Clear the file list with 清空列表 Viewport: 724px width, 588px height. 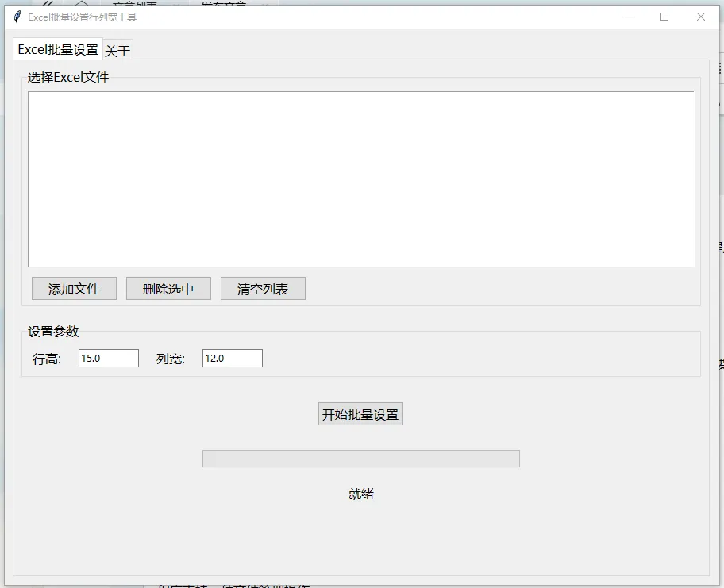[263, 289]
